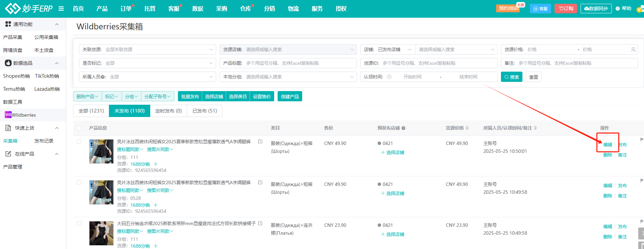Click plus icon beside second row 1688分销
The height and width of the screenshot is (249, 644).
click(156, 205)
